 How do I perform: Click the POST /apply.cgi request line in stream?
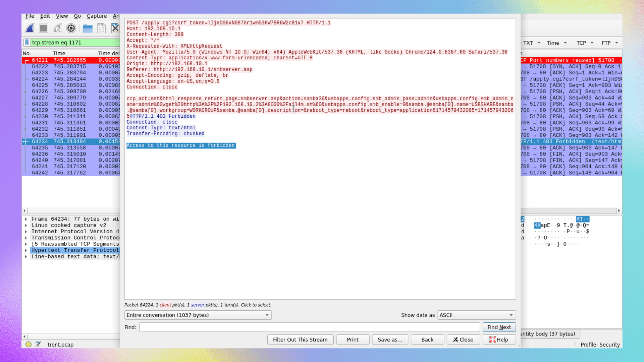click(x=228, y=23)
